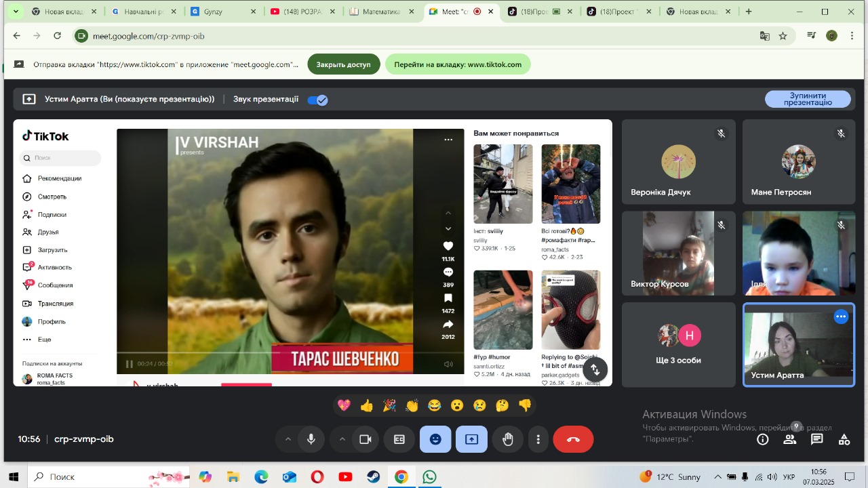Open comments on the TikTok video

pyautogui.click(x=448, y=272)
